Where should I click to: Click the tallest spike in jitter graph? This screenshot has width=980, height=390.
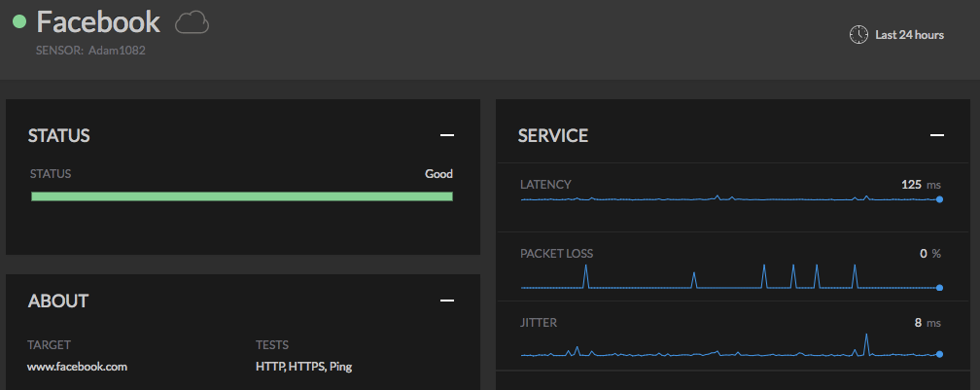[x=865, y=338]
